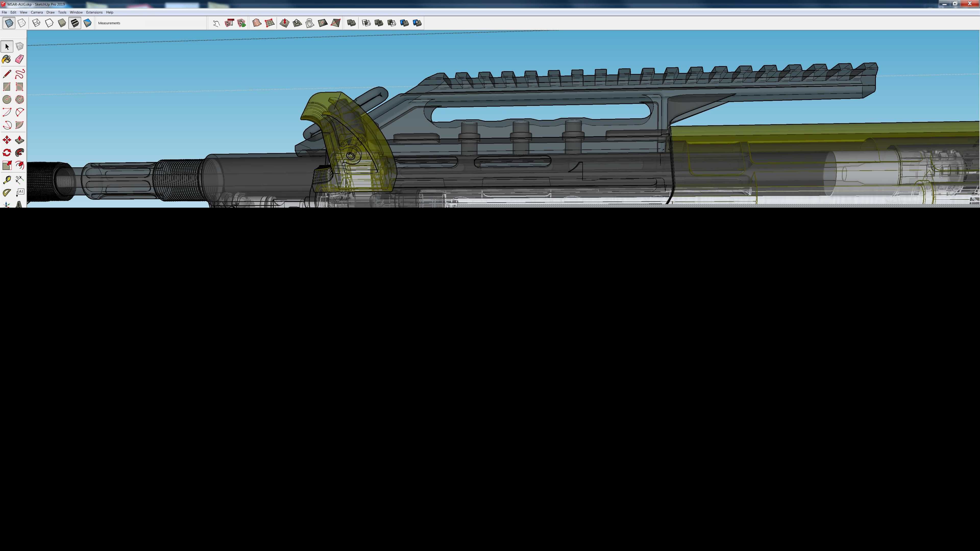Activate the Interact hand tool
The width and height of the screenshot is (980, 551).
(x=216, y=23)
